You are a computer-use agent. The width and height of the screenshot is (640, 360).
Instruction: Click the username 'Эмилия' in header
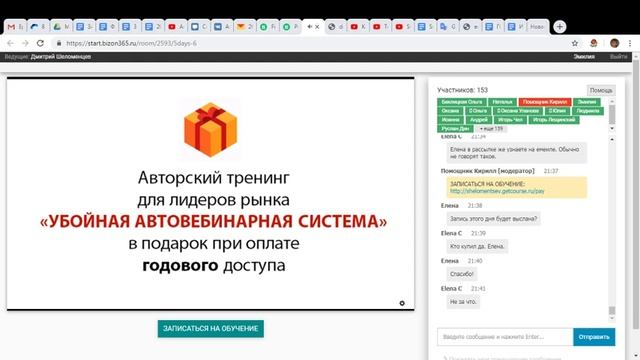tap(584, 57)
